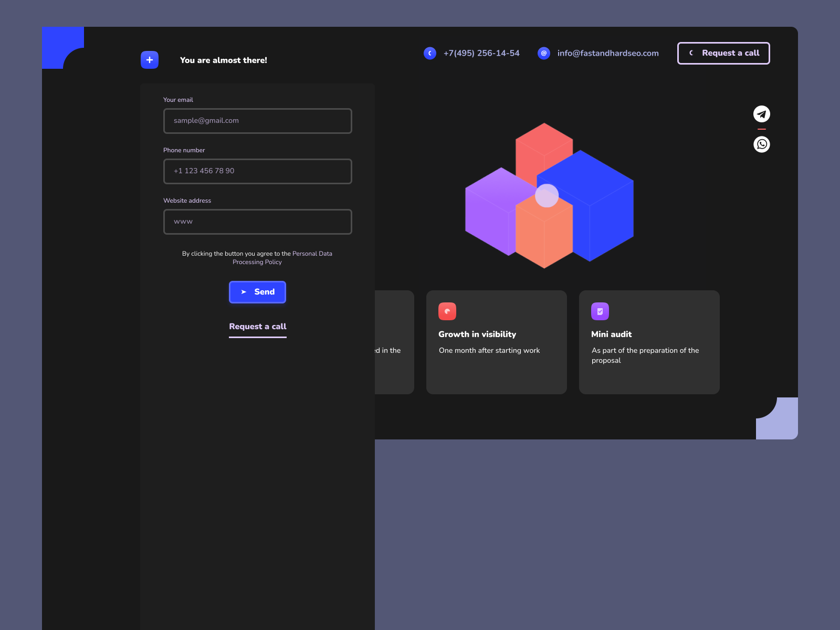This screenshot has width=840, height=630.
Task: Click the blue plus icon near the heading
Action: click(149, 60)
